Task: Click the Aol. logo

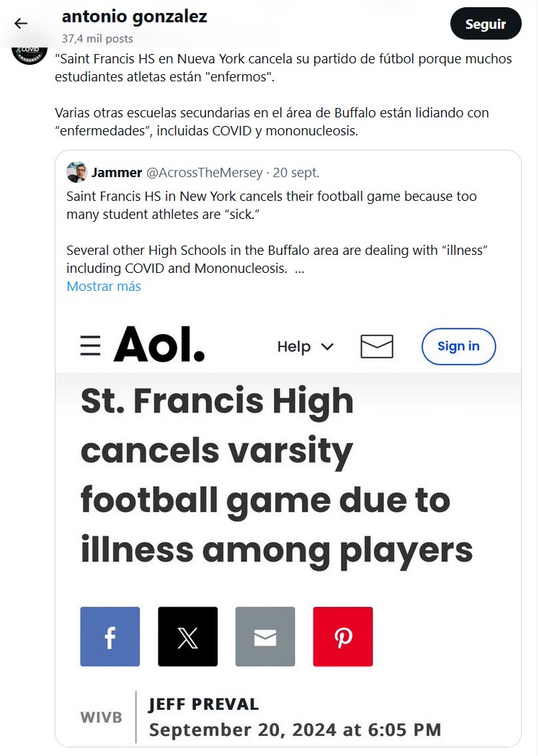Action: 159,345
